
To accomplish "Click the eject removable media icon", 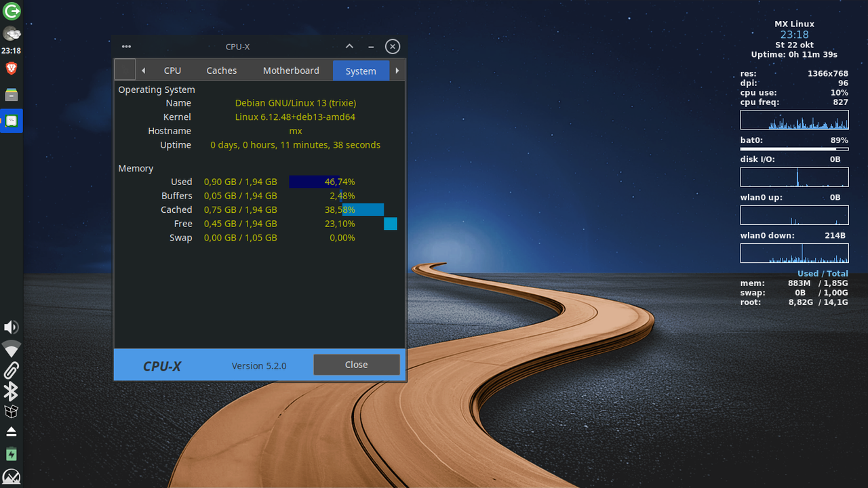I will coord(11,432).
